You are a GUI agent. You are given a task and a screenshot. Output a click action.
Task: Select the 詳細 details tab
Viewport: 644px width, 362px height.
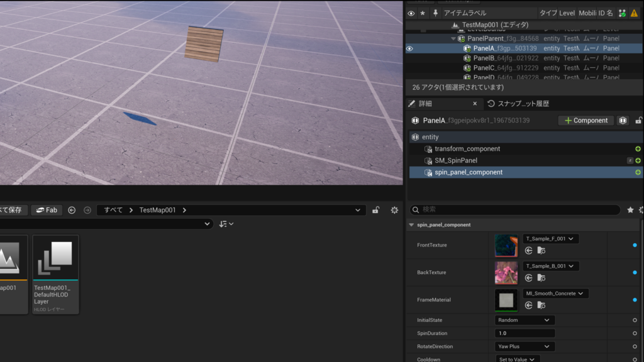pos(425,104)
